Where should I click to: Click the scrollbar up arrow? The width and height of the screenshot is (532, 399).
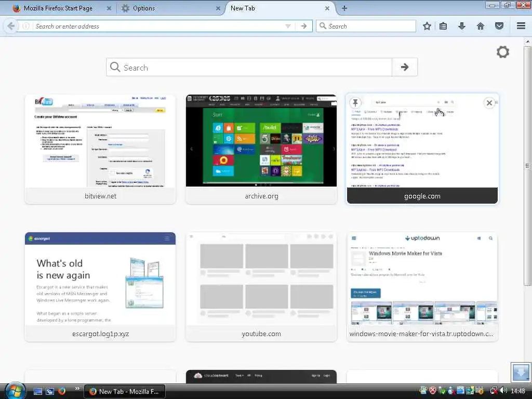point(527,41)
